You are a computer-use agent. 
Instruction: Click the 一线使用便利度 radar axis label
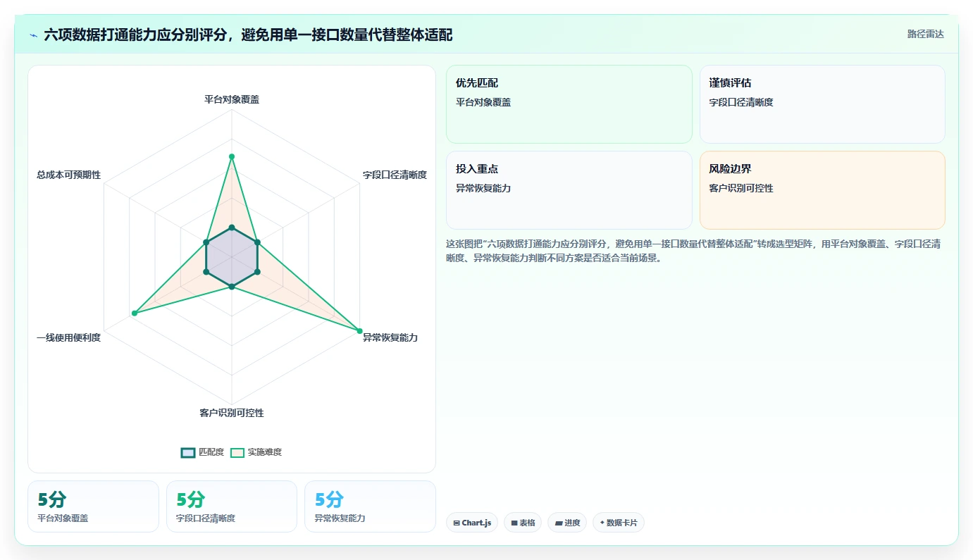tap(68, 337)
